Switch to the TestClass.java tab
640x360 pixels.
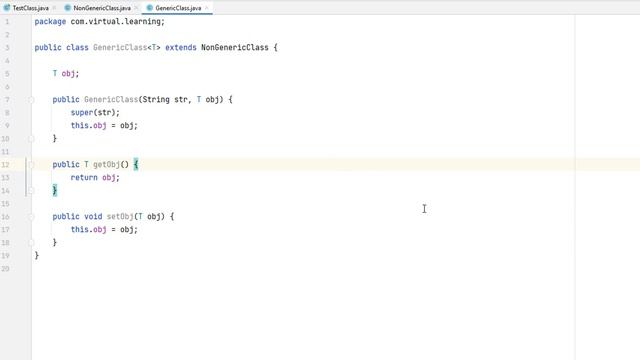click(30, 8)
